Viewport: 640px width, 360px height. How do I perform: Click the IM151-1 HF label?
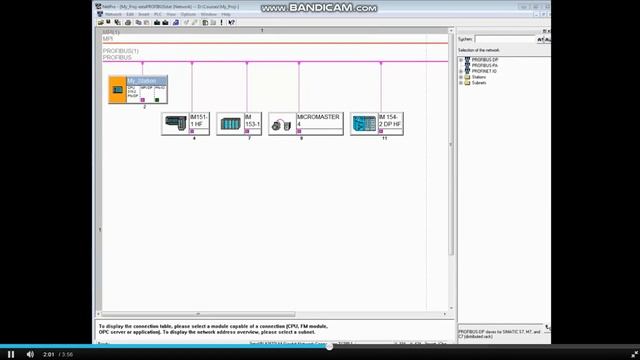199,120
